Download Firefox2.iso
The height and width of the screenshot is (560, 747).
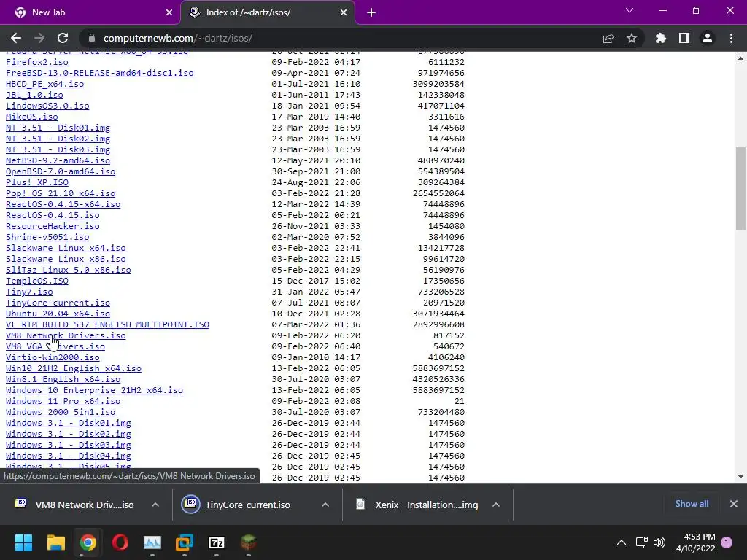(x=37, y=62)
